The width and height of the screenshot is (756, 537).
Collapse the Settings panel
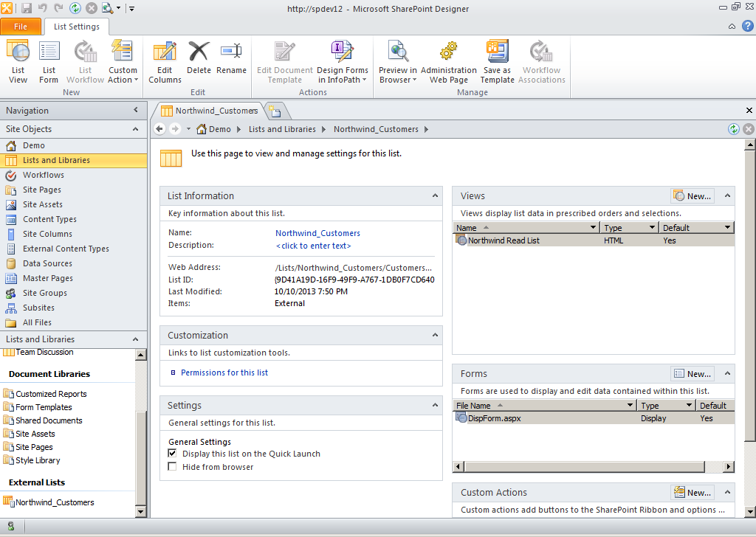pyautogui.click(x=435, y=406)
